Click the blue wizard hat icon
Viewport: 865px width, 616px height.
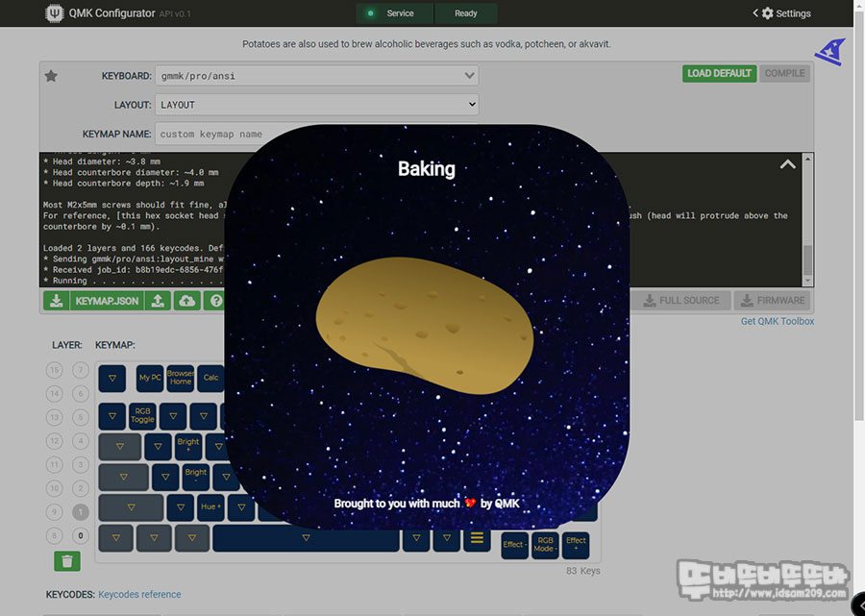pos(830,52)
